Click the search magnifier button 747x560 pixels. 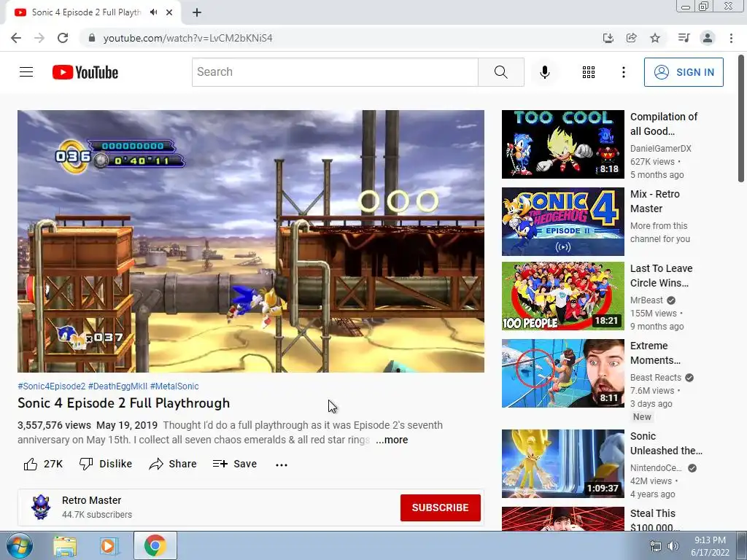coord(500,72)
